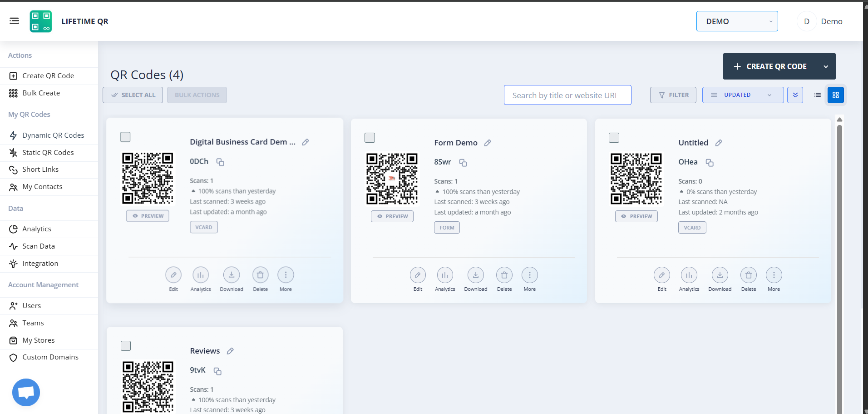This screenshot has height=414, width=868.
Task: Delete the Form Demo QR code
Action: tap(504, 275)
